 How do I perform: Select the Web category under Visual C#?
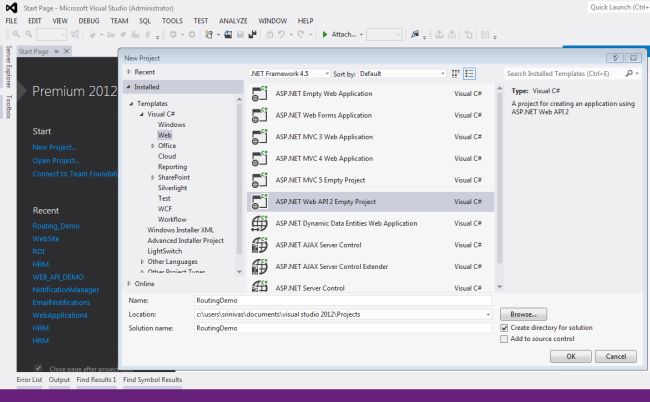[x=165, y=135]
